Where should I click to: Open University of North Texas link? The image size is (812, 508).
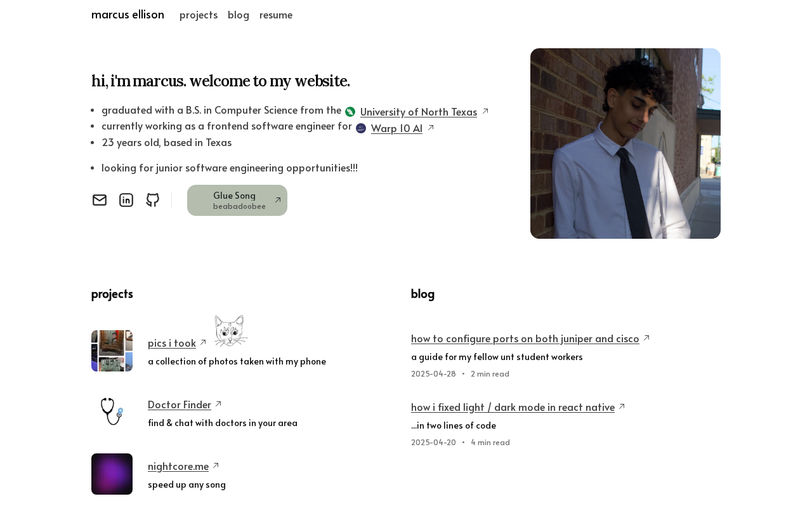(x=419, y=112)
